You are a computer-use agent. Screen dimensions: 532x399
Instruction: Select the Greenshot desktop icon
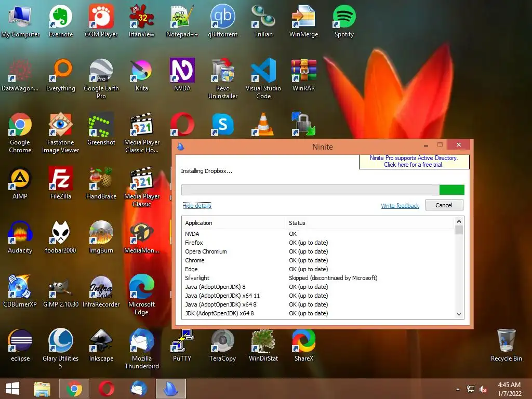point(101,129)
